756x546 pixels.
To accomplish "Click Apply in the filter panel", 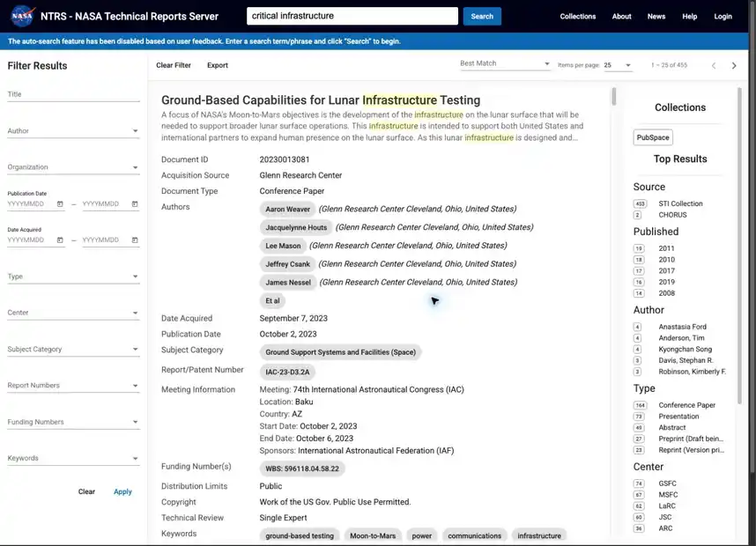I will click(122, 491).
